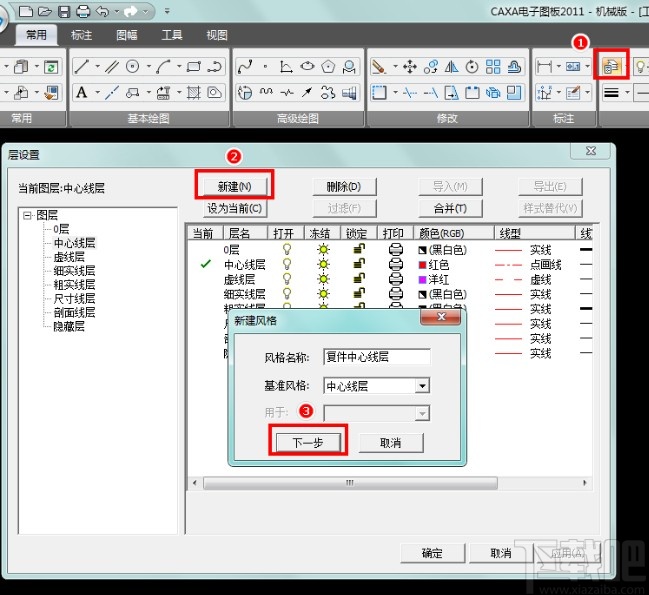Image resolution: width=649 pixels, height=595 pixels.
Task: Switch to the 图幅 ribbon tab
Action: (127, 35)
